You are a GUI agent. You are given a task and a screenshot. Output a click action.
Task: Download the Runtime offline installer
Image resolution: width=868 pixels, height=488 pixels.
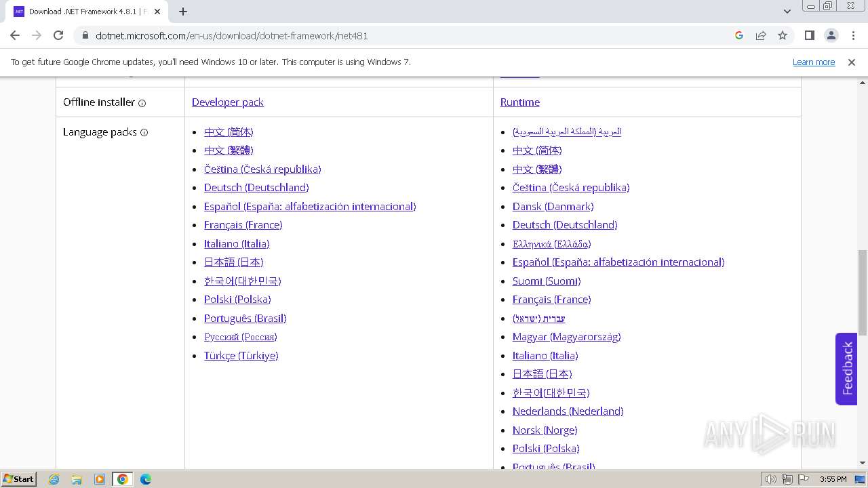coord(520,102)
